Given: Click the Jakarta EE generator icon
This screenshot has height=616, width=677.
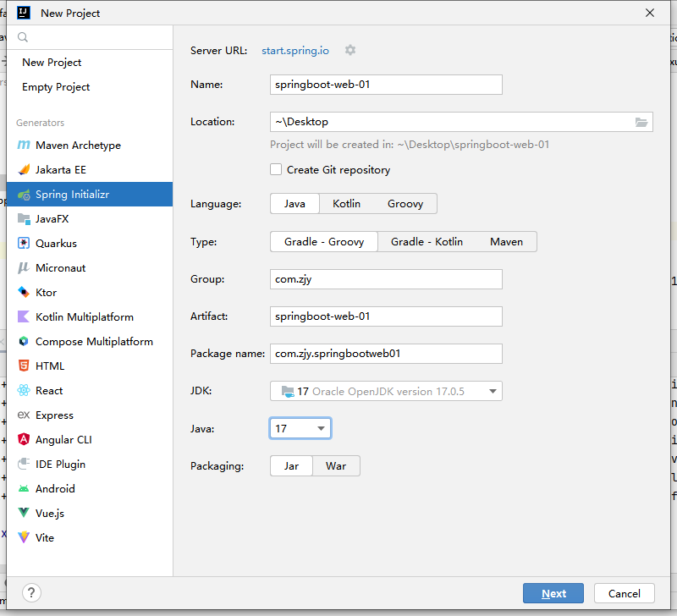Looking at the screenshot, I should coord(24,170).
